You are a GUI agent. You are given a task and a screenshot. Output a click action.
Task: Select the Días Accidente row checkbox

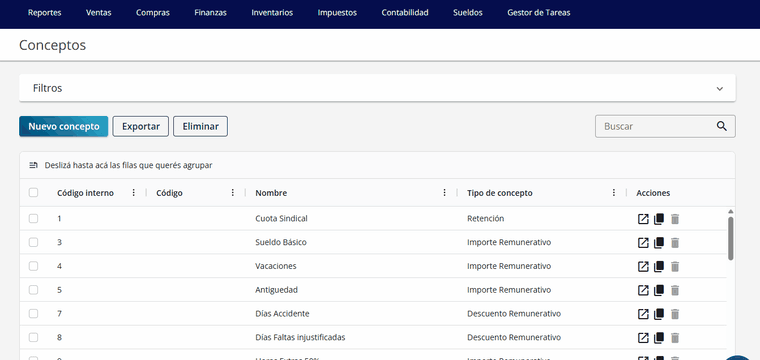pyautogui.click(x=33, y=313)
